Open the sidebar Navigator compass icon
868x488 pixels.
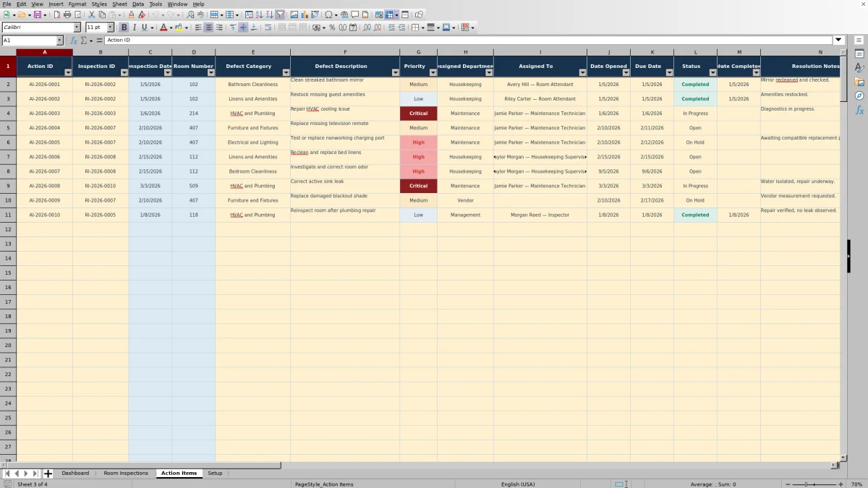(x=859, y=95)
